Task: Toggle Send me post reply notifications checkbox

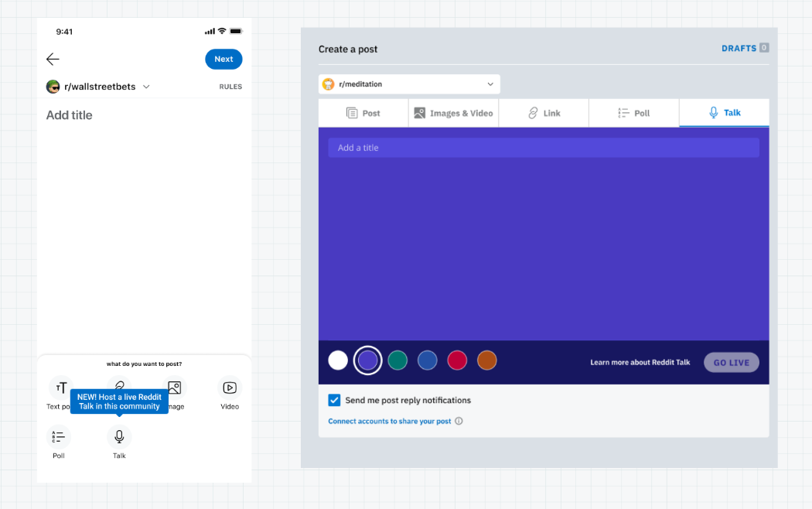Action: tap(334, 400)
